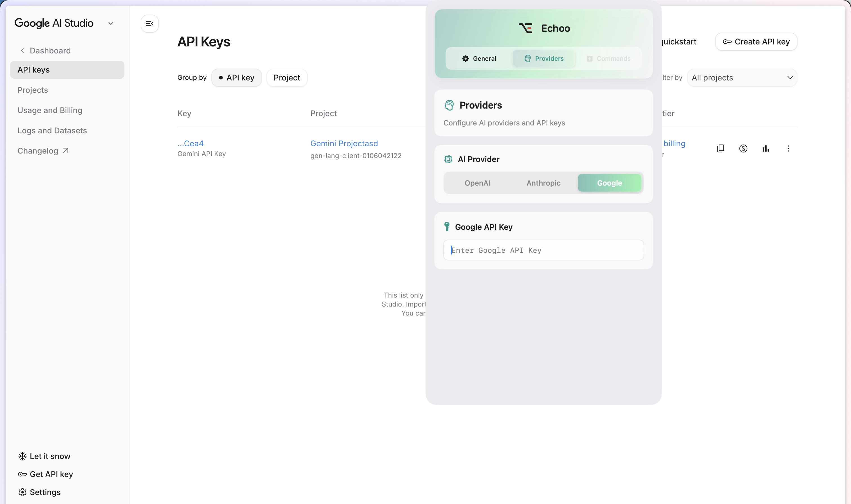851x504 pixels.
Task: Expand Google AI Studio header chevron
Action: [111, 23]
